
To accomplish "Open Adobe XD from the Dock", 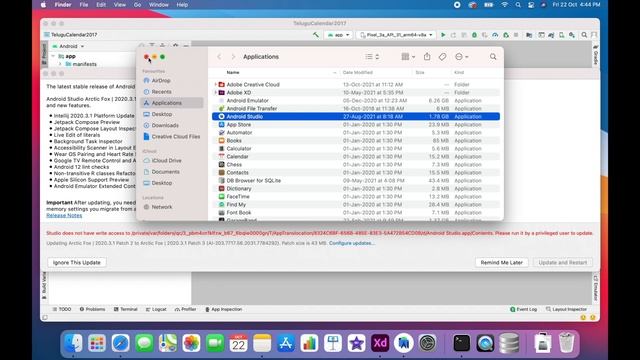I will coord(380,343).
